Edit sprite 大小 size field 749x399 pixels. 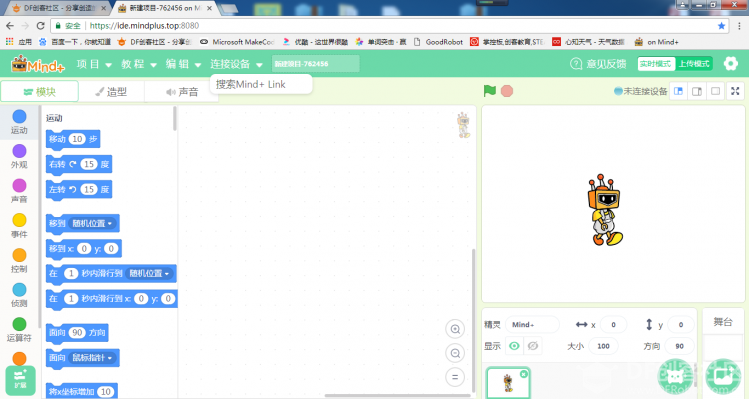click(603, 346)
